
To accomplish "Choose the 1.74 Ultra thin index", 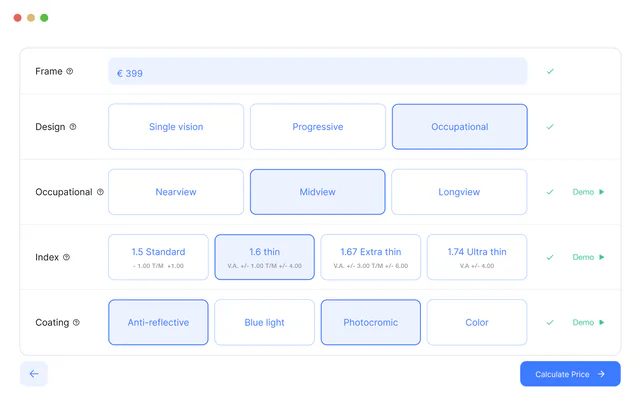I will pos(477,257).
